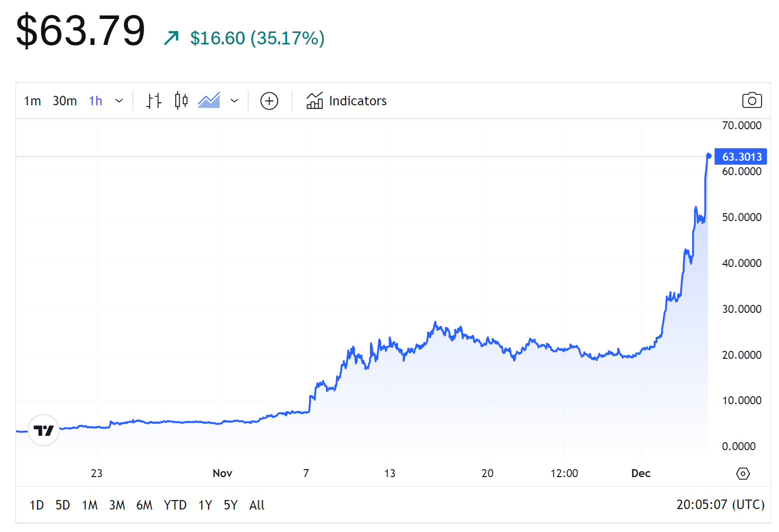
Task: Select the YTD date range
Action: tap(175, 505)
